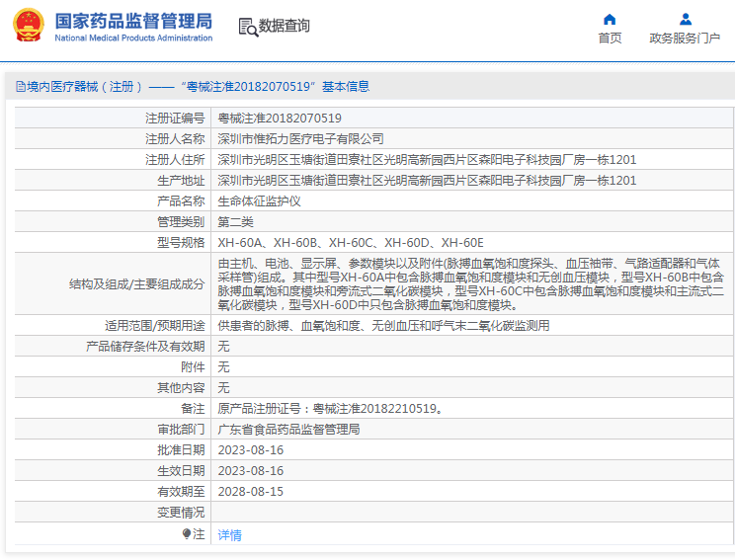Image resolution: width=735 pixels, height=560 pixels.
Task: Click the 注册人住所 label
Action: pyautogui.click(x=175, y=160)
